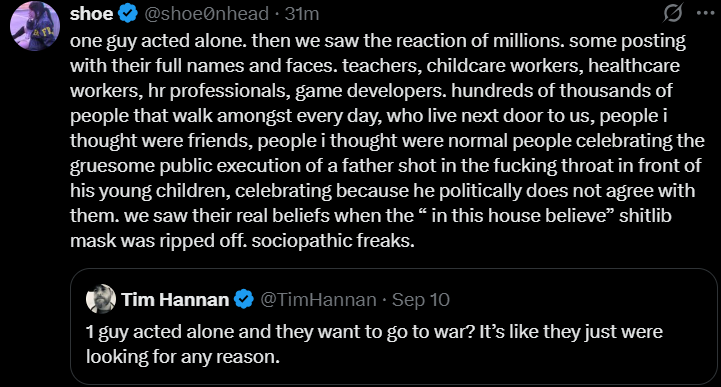
Task: Open Tim Hannan's small profile avatar
Action: click(101, 299)
